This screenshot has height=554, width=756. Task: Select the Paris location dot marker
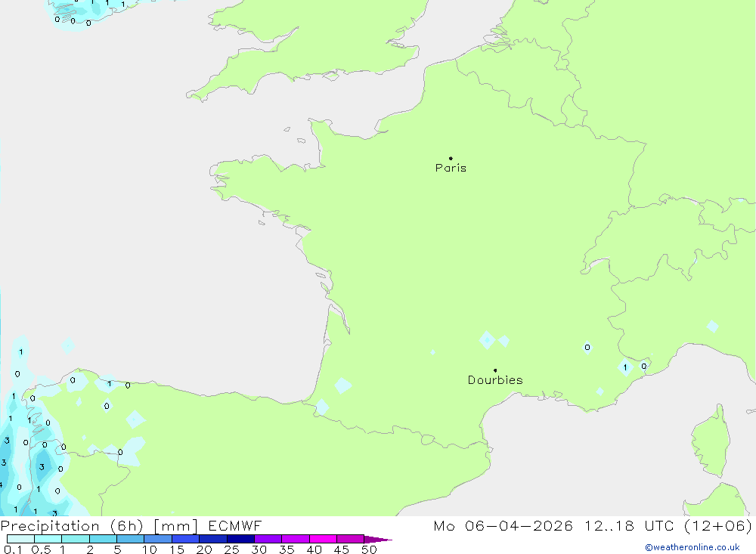pos(451,158)
